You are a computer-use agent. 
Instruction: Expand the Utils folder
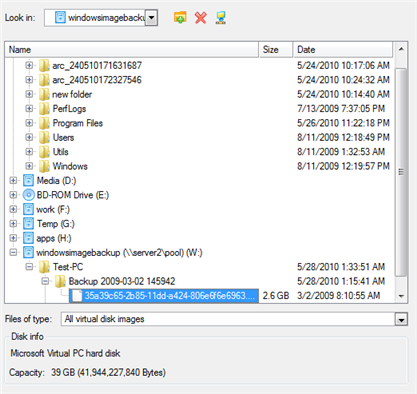tap(29, 152)
